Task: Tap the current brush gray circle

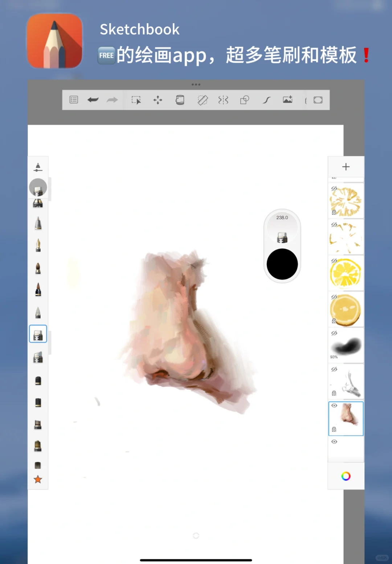Action: pos(38,188)
